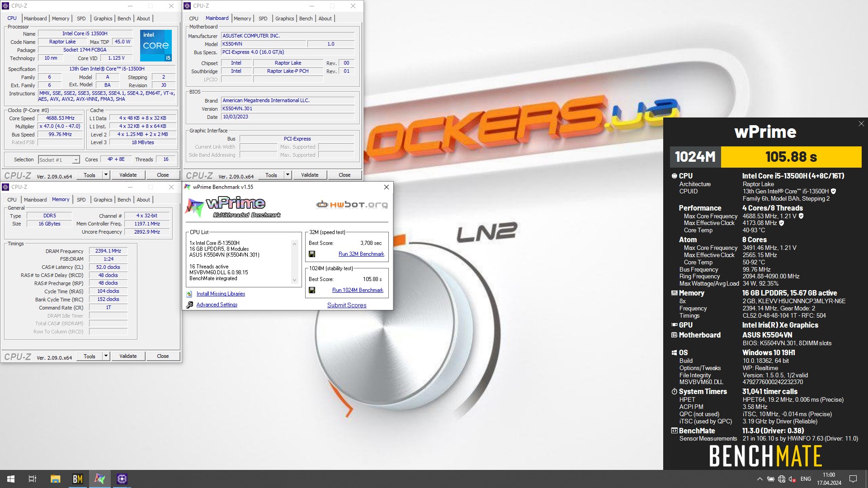Open the Windows Start menu
Image resolution: width=868 pixels, height=488 pixels.
pyautogui.click(x=11, y=479)
